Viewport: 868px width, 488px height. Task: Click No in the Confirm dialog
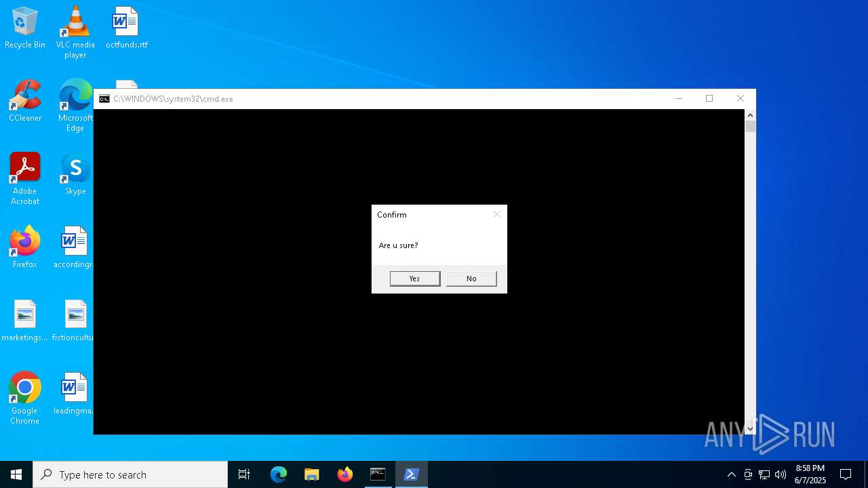(x=471, y=279)
